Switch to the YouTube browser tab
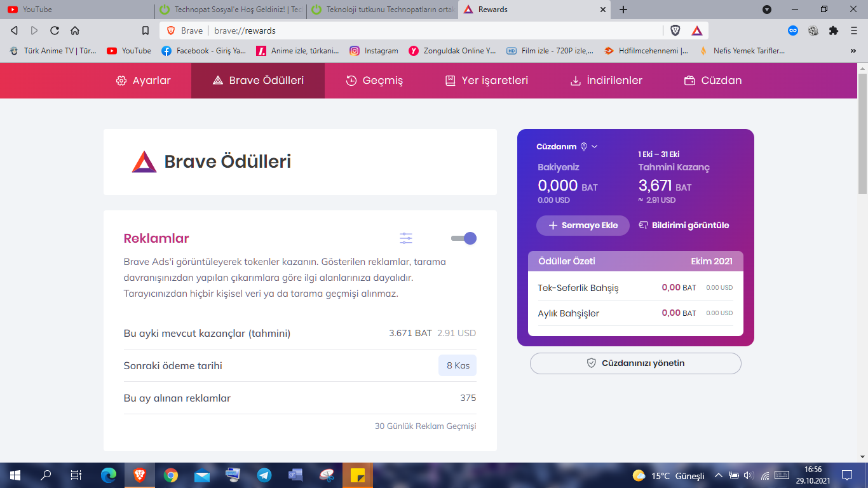 coord(77,10)
